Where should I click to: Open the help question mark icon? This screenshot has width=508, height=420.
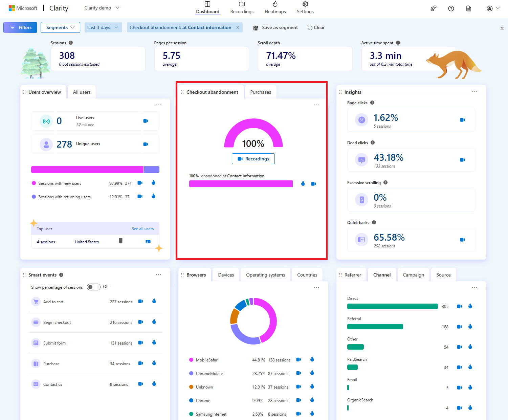click(451, 8)
